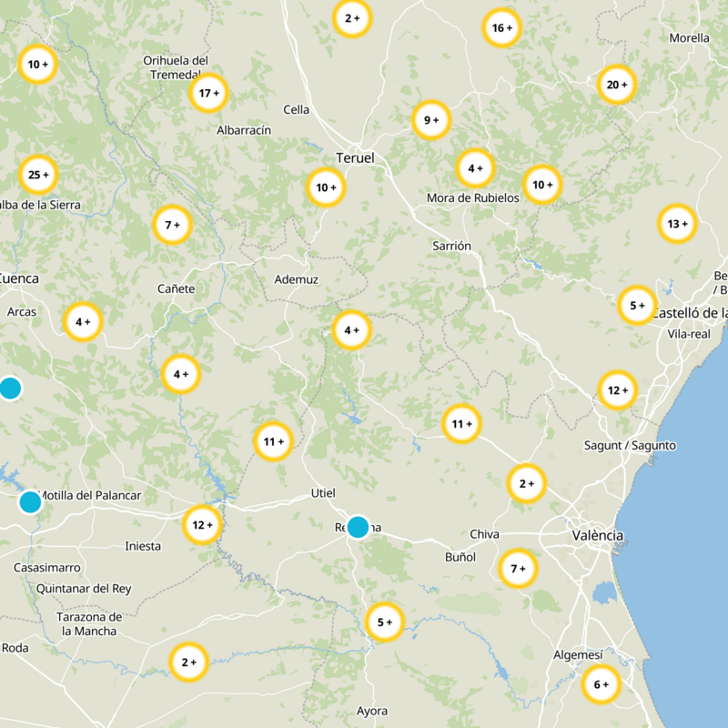The height and width of the screenshot is (728, 728).
Task: Click the 9 + cluster marker
Action: 431,120
